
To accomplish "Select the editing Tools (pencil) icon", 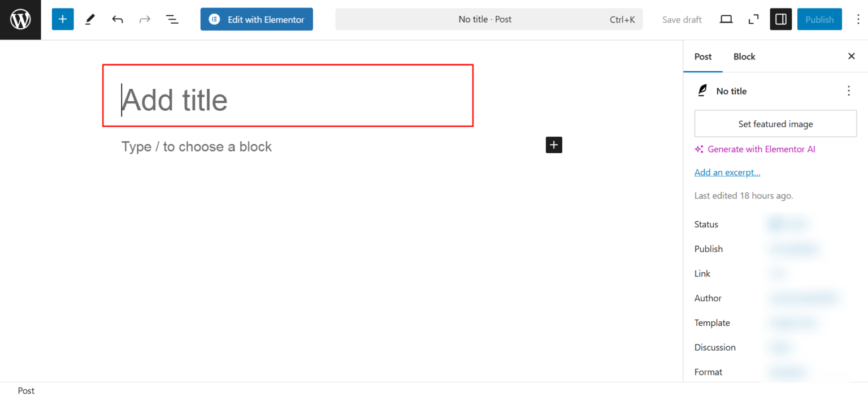I will click(89, 19).
